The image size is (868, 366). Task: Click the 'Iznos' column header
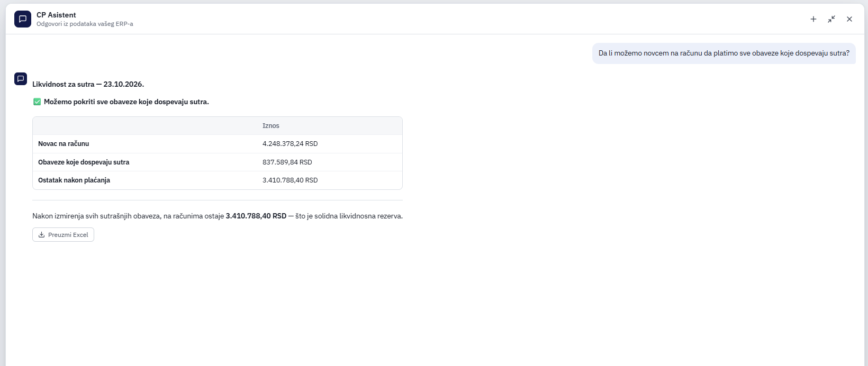[271, 126]
